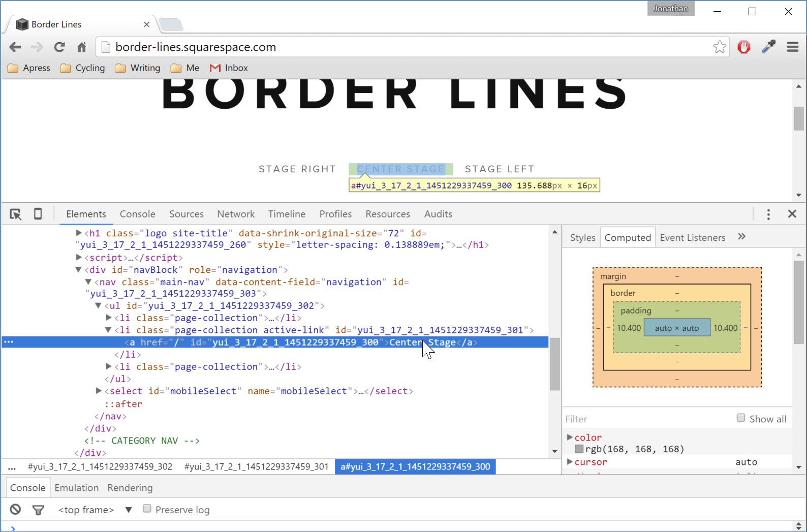Toggle device mode emulation icon
807x532 pixels.
[x=38, y=214]
